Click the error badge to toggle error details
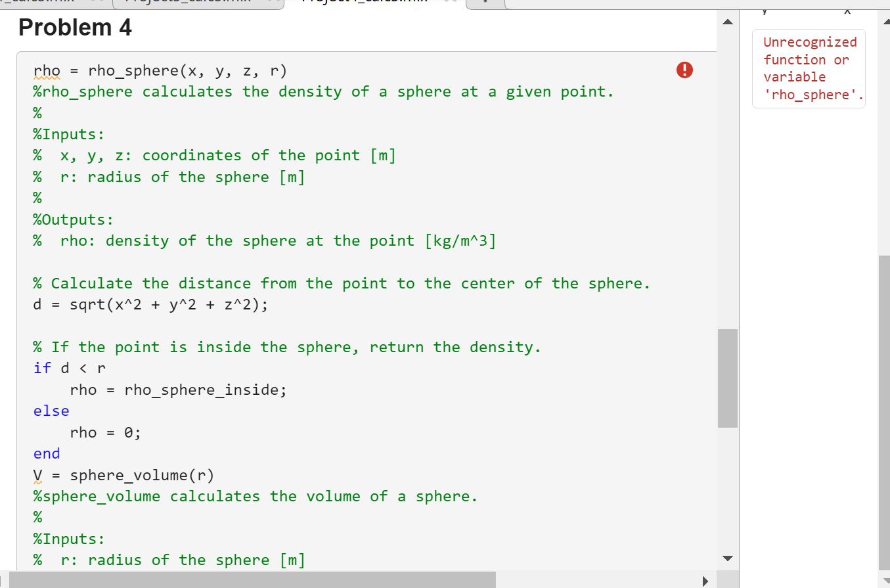 [684, 70]
